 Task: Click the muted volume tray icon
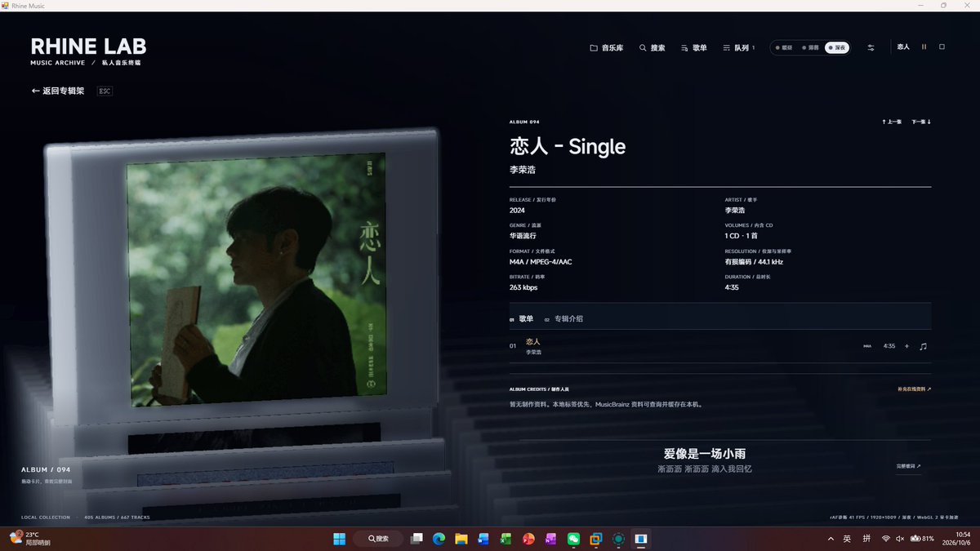pyautogui.click(x=900, y=539)
